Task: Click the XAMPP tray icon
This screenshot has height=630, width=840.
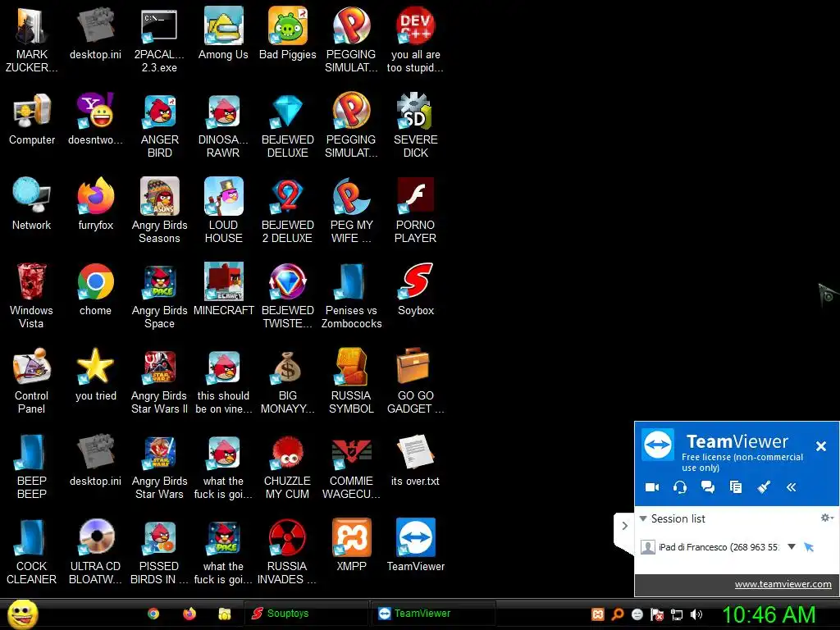Action: point(597,614)
